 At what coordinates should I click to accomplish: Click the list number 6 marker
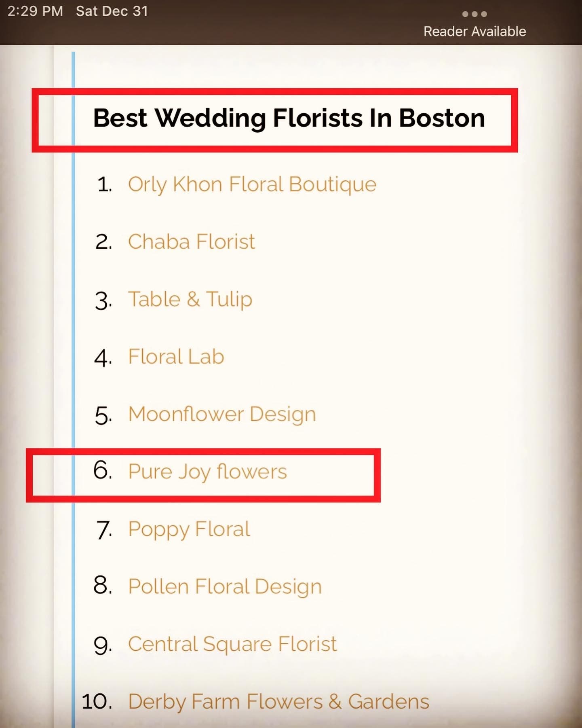coord(103,471)
